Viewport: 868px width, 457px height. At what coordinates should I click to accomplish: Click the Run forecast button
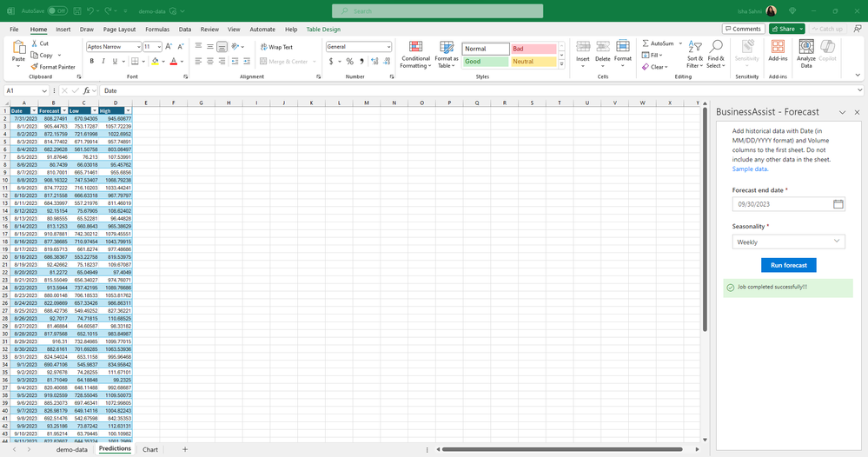point(788,265)
